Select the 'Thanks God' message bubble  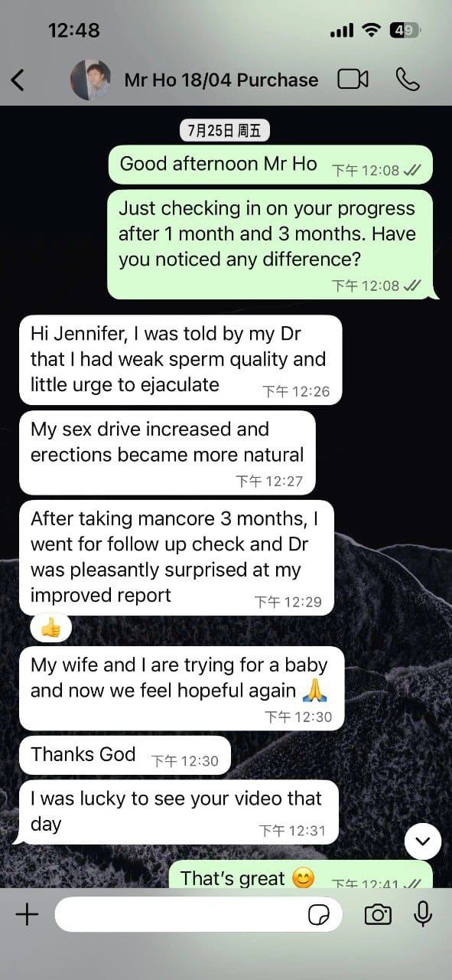124,756
